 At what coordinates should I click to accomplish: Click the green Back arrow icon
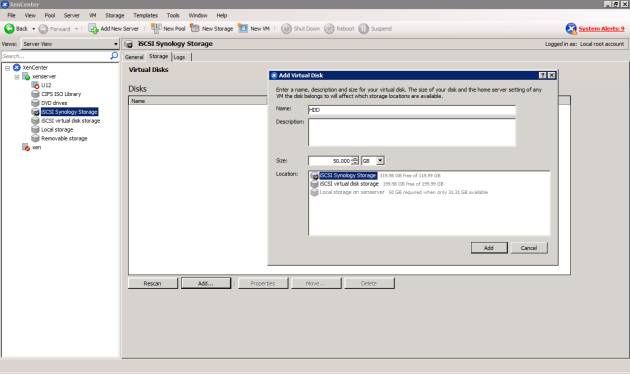[9, 29]
